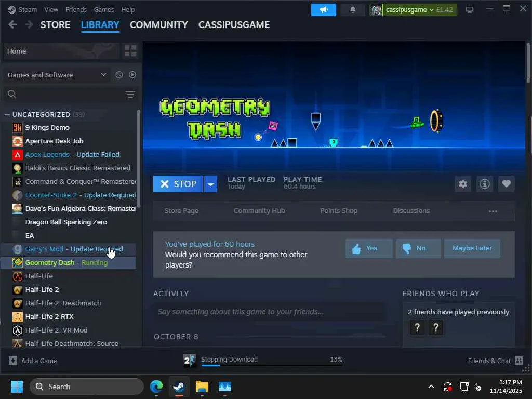Open the Points Shop link
This screenshot has height=399, width=532.
click(339, 211)
